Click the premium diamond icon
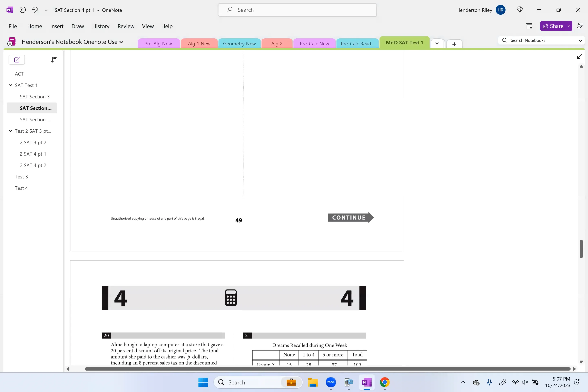The height and width of the screenshot is (392, 588). coord(520,10)
